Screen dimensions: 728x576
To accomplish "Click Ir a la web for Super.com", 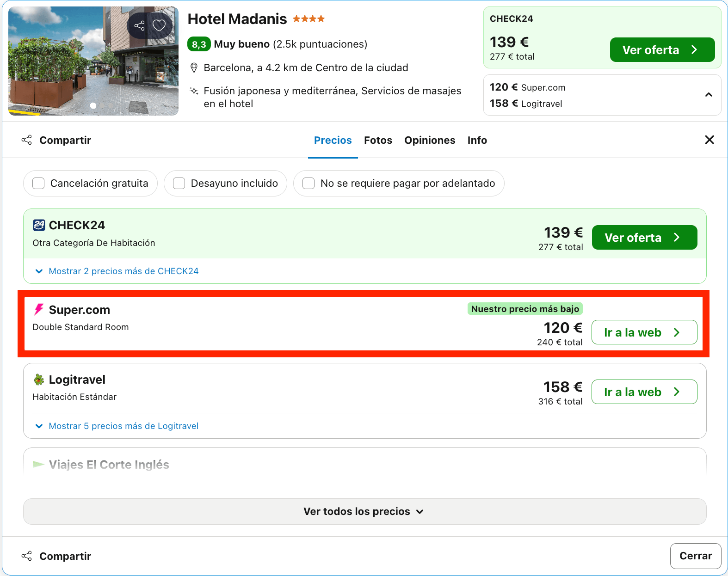I will point(644,332).
